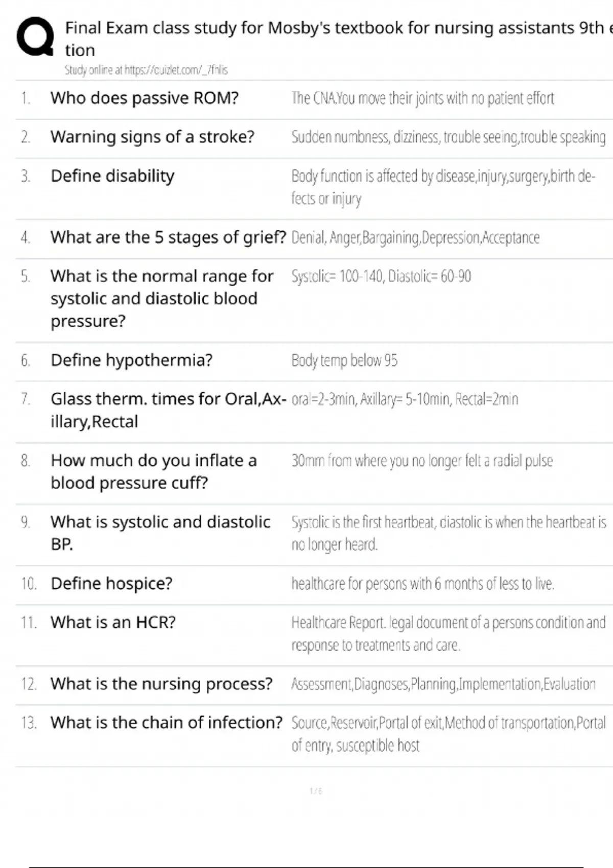
Task: Click the answer 'Body temp below 95'
Action: [344, 360]
